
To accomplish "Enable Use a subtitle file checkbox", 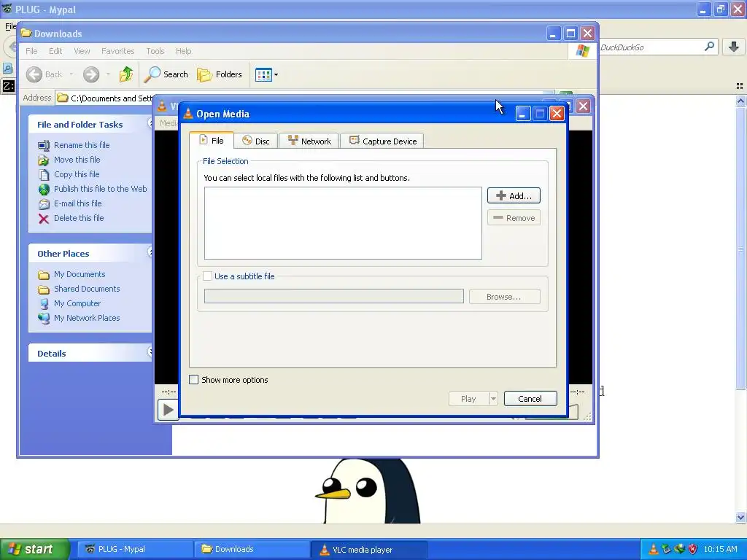I will coord(208,276).
